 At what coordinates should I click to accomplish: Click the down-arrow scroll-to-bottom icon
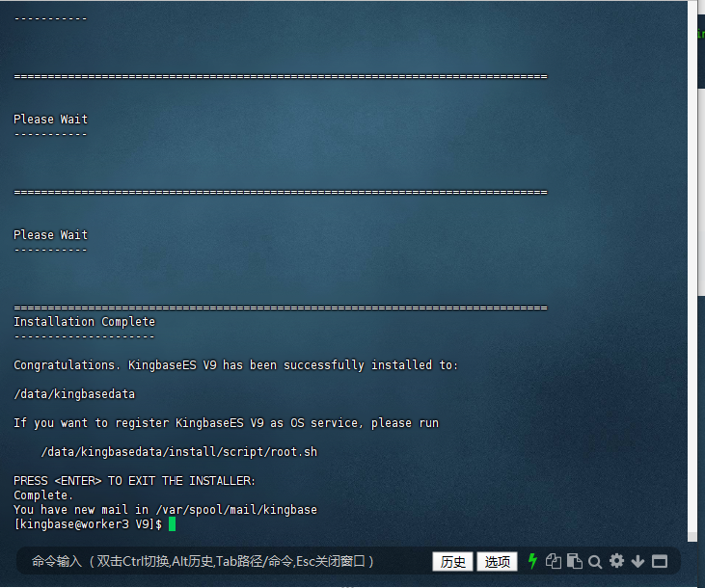point(637,561)
